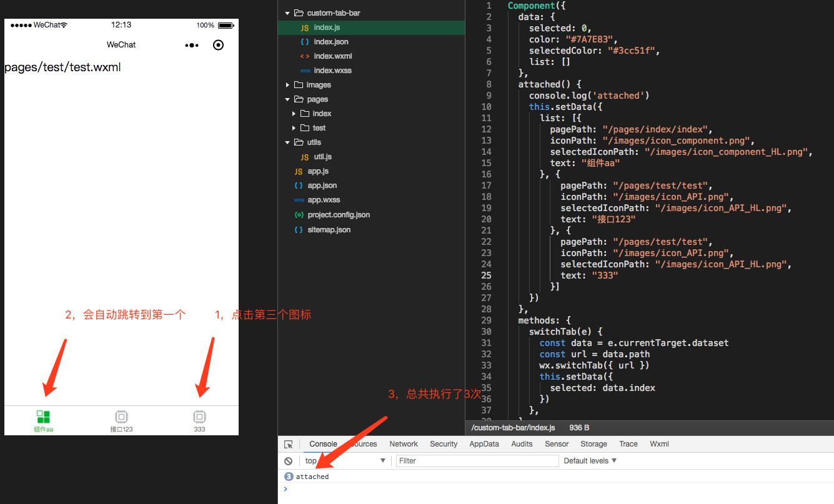This screenshot has width=834, height=504.
Task: Tap the 333 tab bar icon
Action: (x=199, y=417)
